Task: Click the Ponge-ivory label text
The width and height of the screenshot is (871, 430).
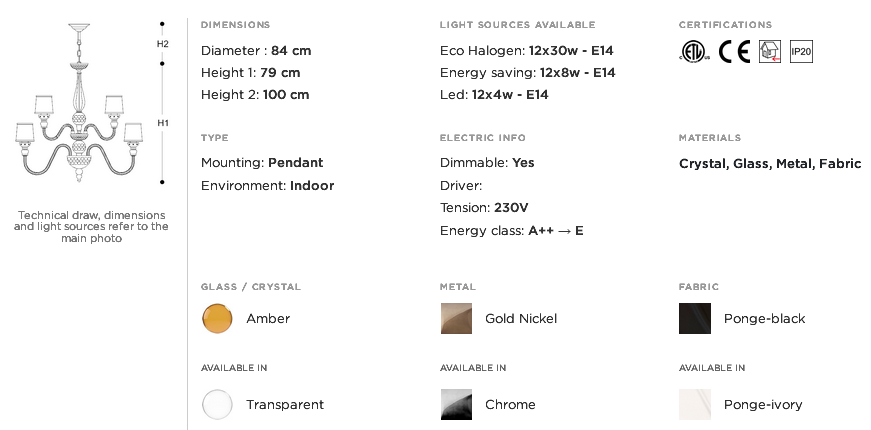Action: click(x=763, y=405)
